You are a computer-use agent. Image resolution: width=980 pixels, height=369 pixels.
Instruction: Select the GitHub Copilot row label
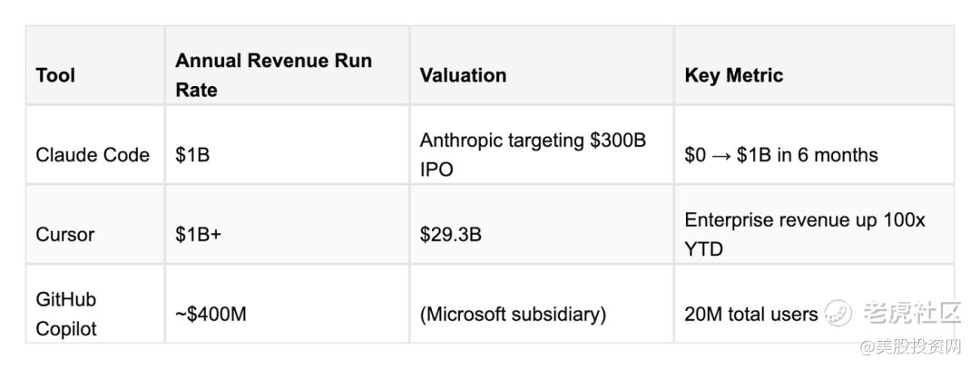click(66, 314)
